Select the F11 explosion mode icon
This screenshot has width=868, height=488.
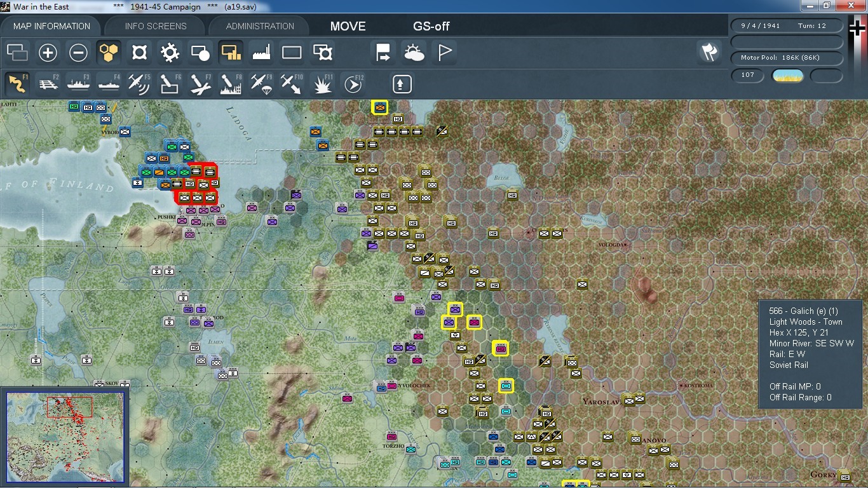tap(323, 83)
